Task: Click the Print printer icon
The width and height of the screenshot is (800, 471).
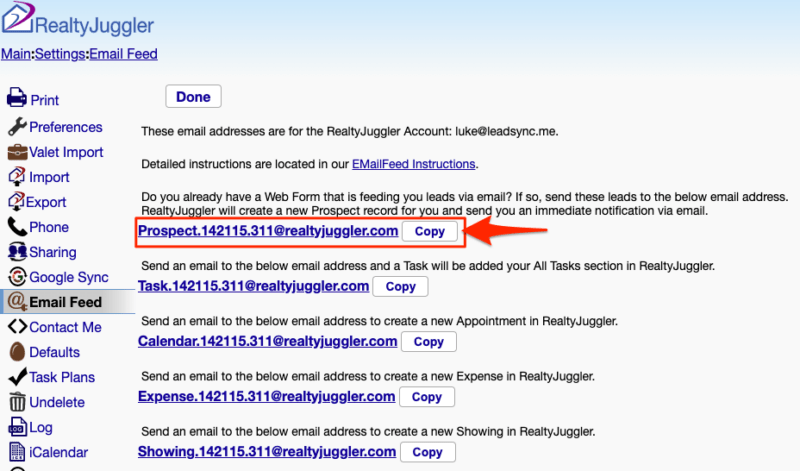Action: pyautogui.click(x=17, y=97)
